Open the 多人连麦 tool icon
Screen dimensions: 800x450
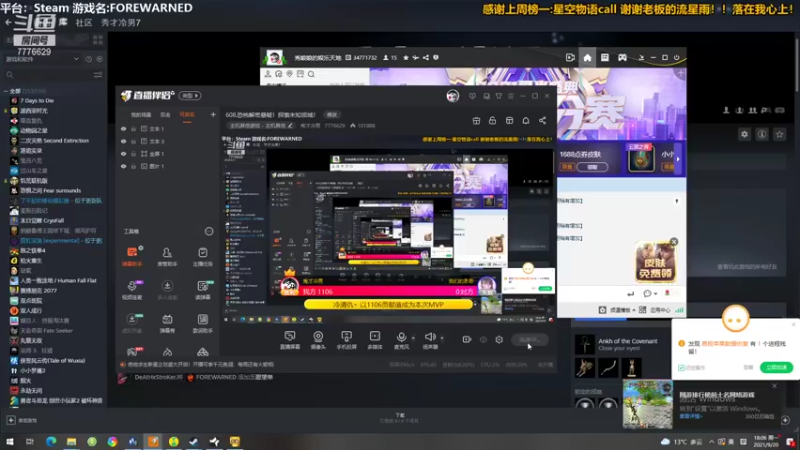167,289
